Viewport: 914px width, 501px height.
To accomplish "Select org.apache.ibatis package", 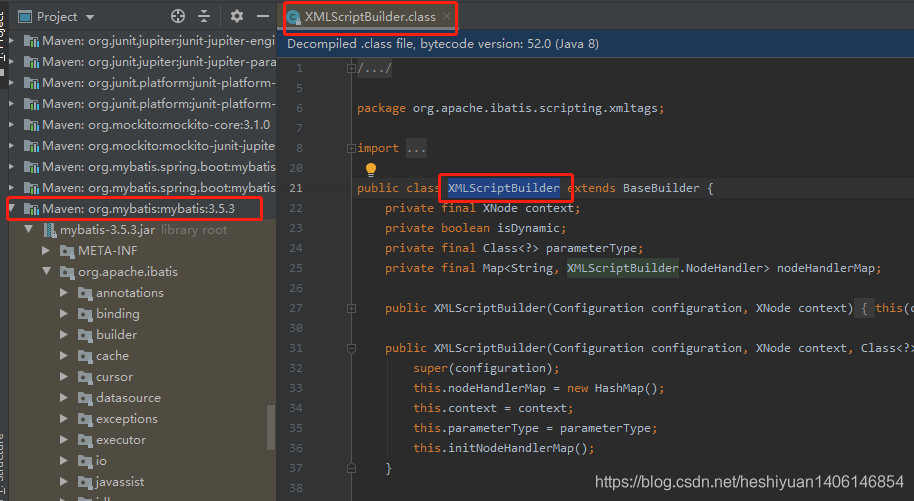I will (128, 272).
